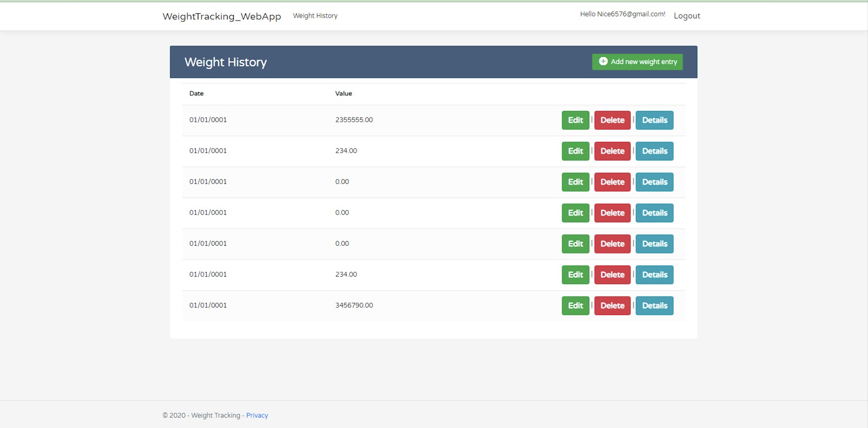Logout of the application

(x=687, y=15)
